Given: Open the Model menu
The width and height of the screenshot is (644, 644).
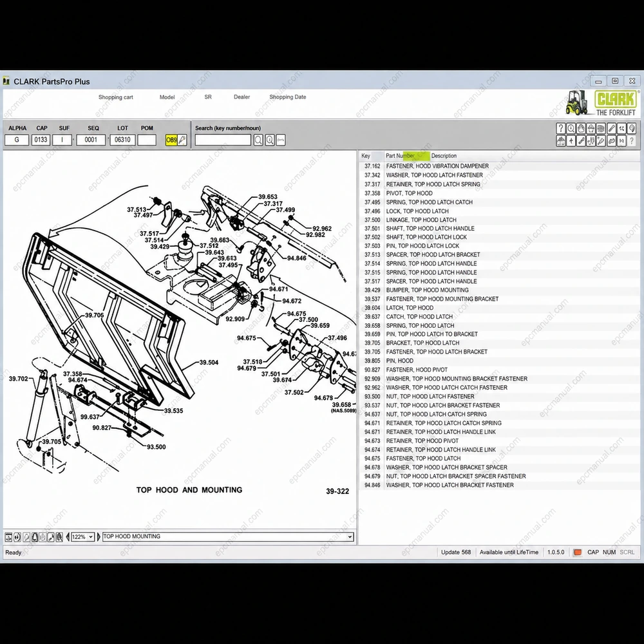Looking at the screenshot, I should coord(167,97).
